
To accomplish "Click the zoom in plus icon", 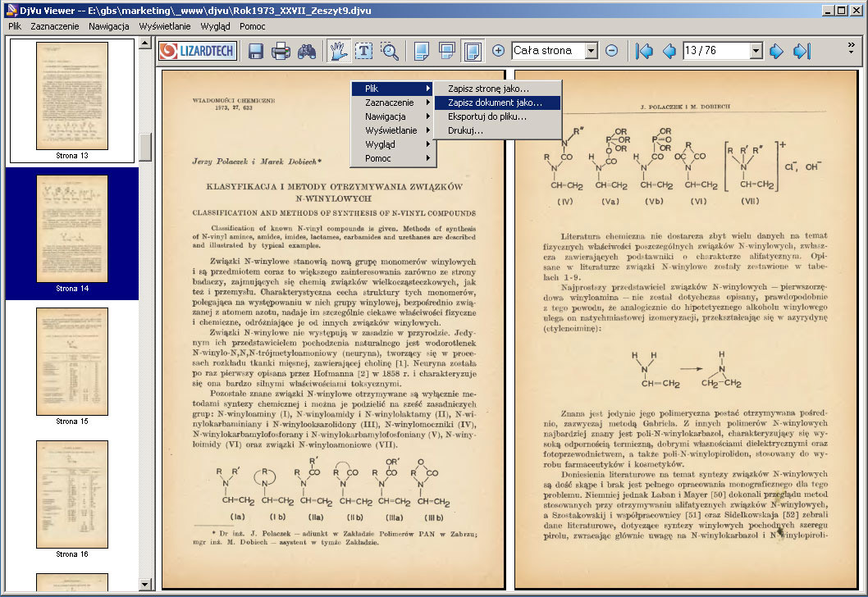I will point(498,51).
